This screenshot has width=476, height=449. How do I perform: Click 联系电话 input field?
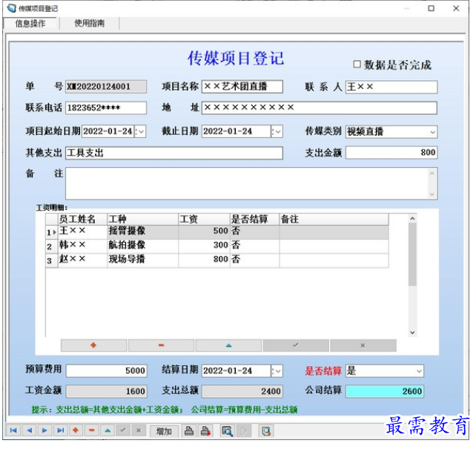click(x=106, y=108)
